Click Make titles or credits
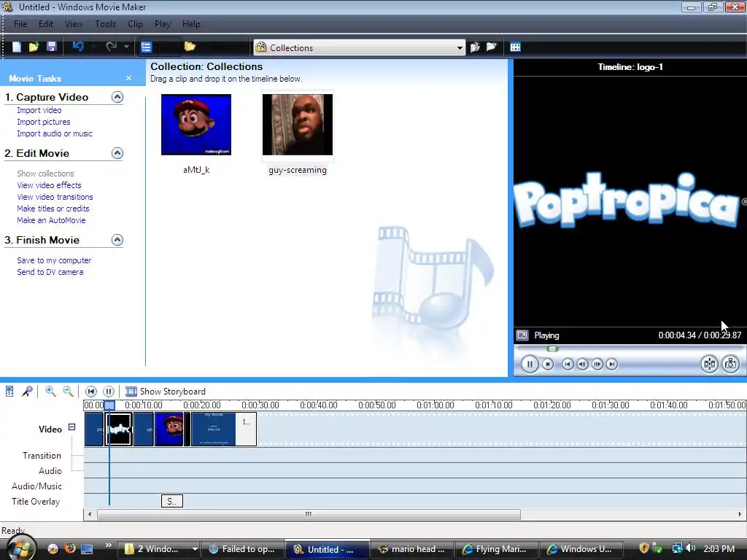Image resolution: width=747 pixels, height=560 pixels. (53, 209)
